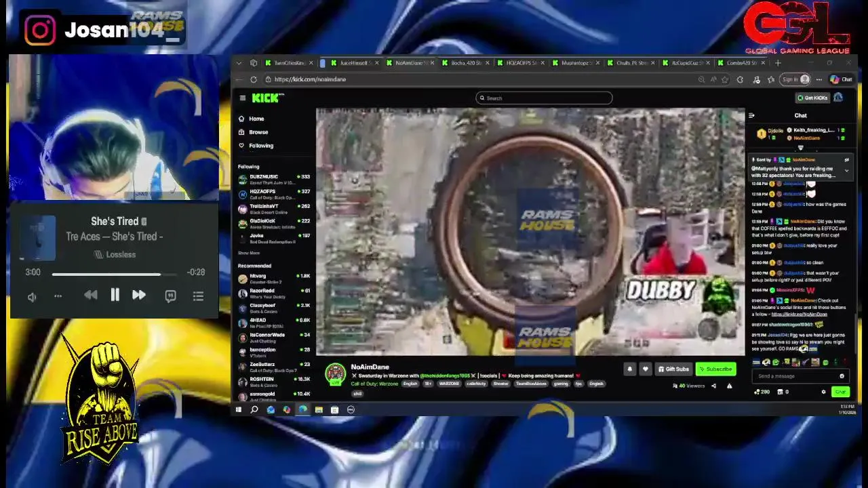Click the KICKs points balance 290
The width and height of the screenshot is (868, 488).
(762, 392)
